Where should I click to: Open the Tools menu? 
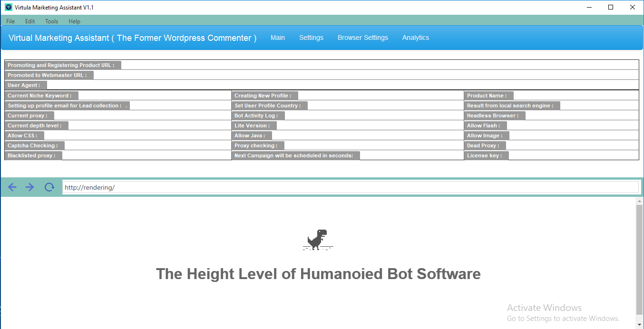coord(51,21)
